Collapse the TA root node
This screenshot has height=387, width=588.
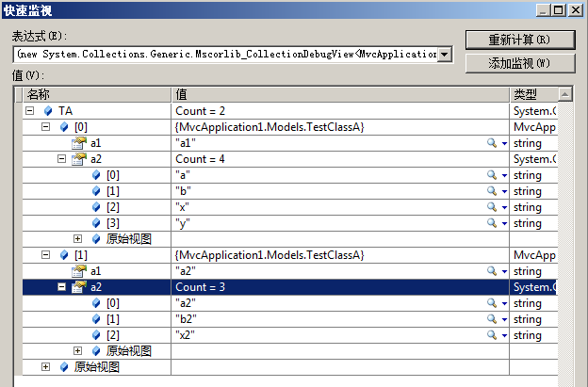tap(31, 111)
